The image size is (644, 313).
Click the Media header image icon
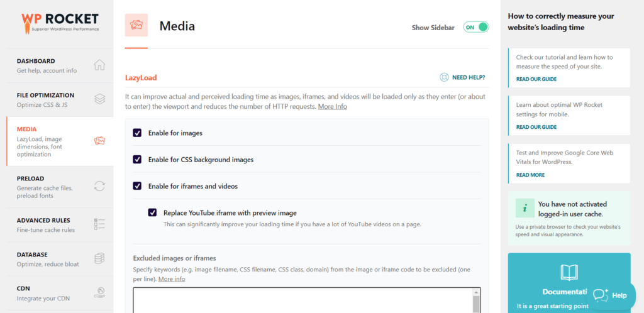[x=136, y=26]
